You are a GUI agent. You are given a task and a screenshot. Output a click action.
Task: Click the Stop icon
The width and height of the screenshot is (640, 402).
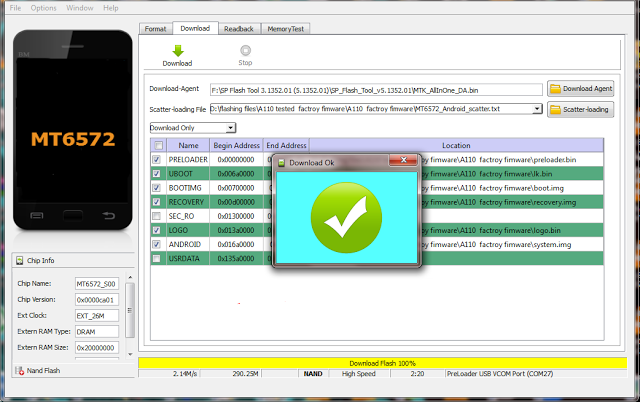click(245, 51)
